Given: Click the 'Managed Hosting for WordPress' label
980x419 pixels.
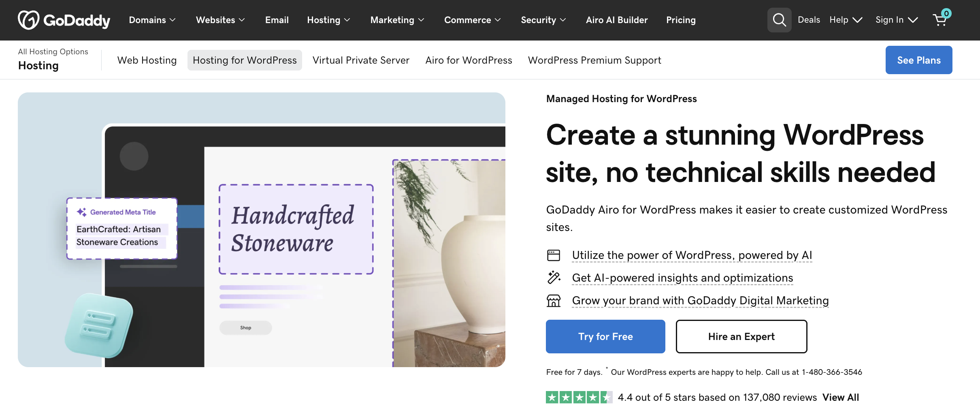Looking at the screenshot, I should (622, 99).
